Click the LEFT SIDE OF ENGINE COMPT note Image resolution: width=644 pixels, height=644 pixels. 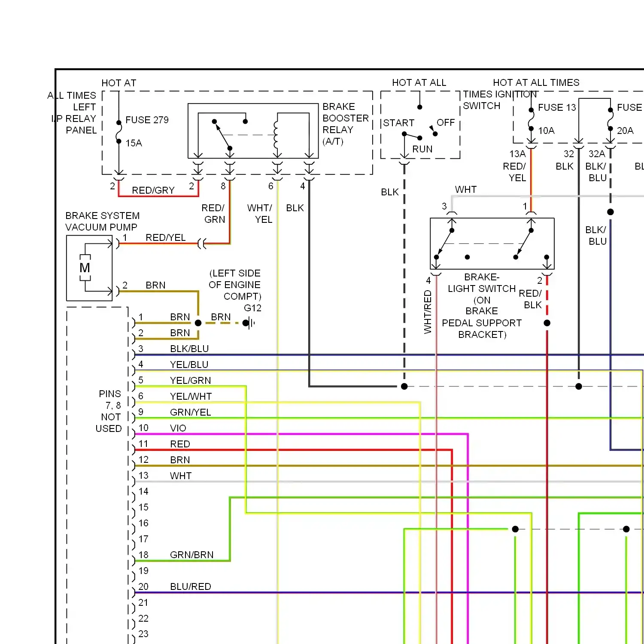click(235, 285)
